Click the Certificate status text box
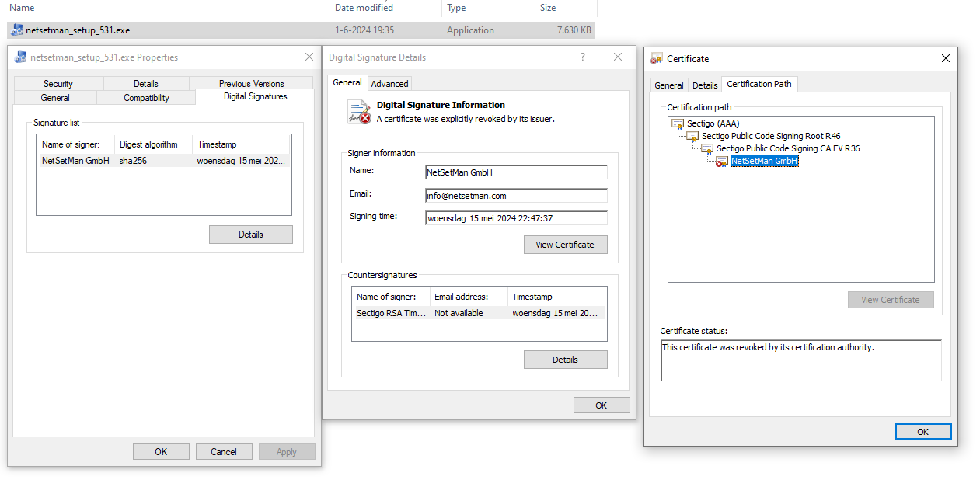This screenshot has height=480, width=980. coord(801,360)
